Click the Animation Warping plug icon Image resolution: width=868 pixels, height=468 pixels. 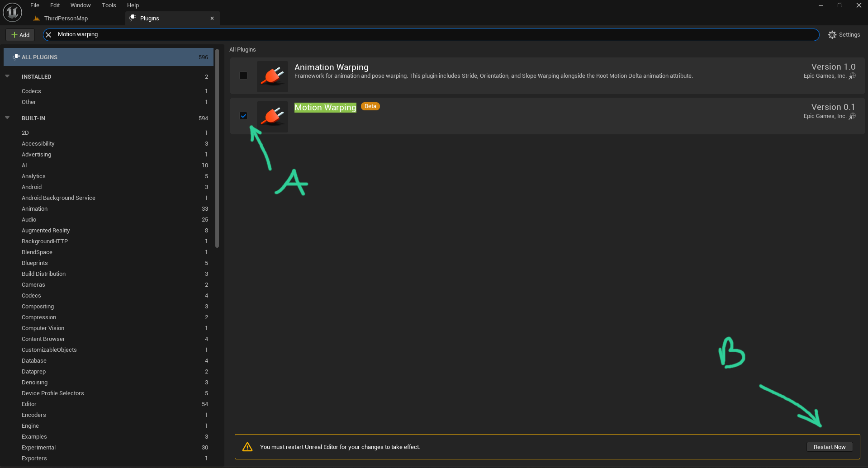[x=272, y=76]
